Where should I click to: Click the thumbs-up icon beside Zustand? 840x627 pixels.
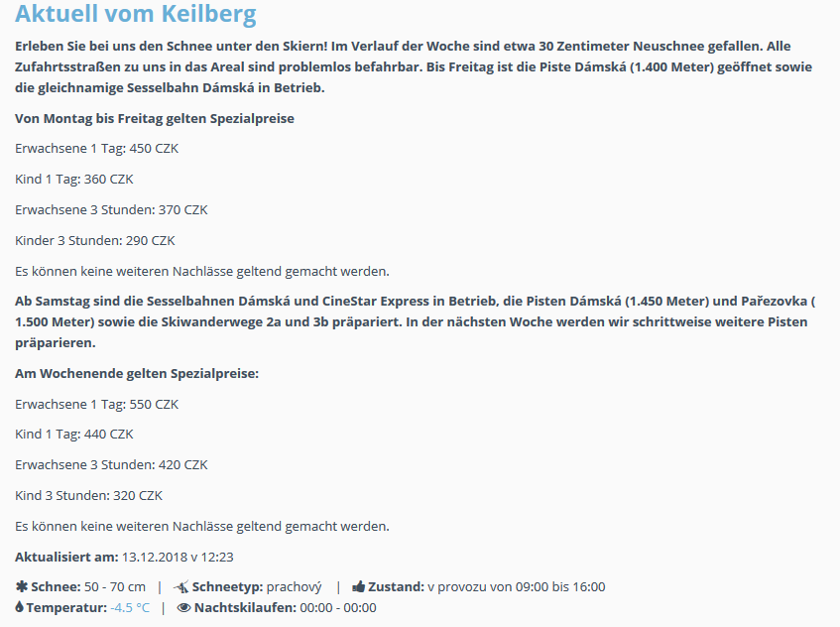click(x=359, y=586)
